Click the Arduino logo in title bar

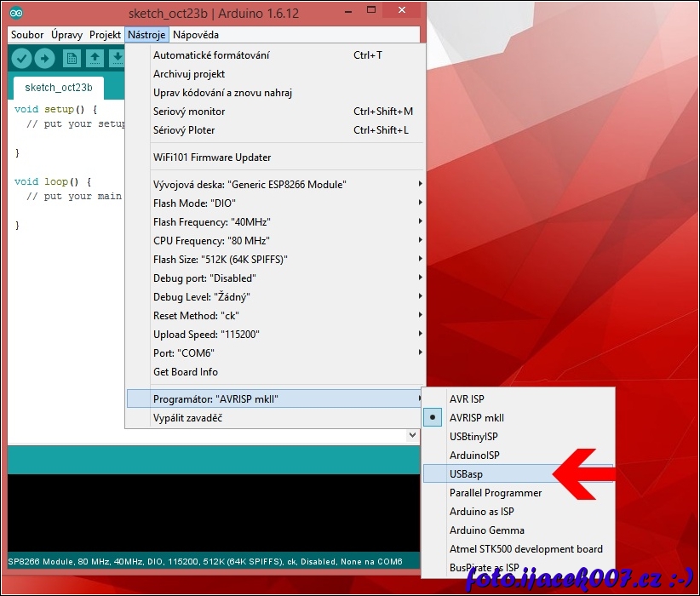click(17, 14)
